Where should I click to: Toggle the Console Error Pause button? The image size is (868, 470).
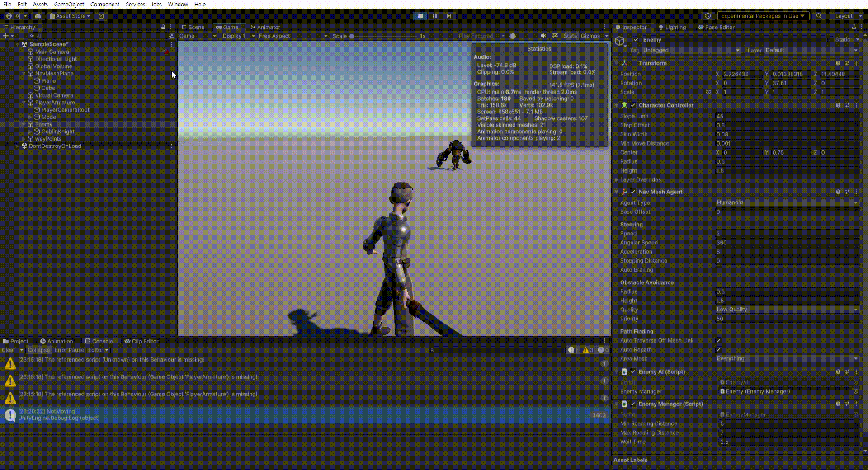tap(69, 350)
